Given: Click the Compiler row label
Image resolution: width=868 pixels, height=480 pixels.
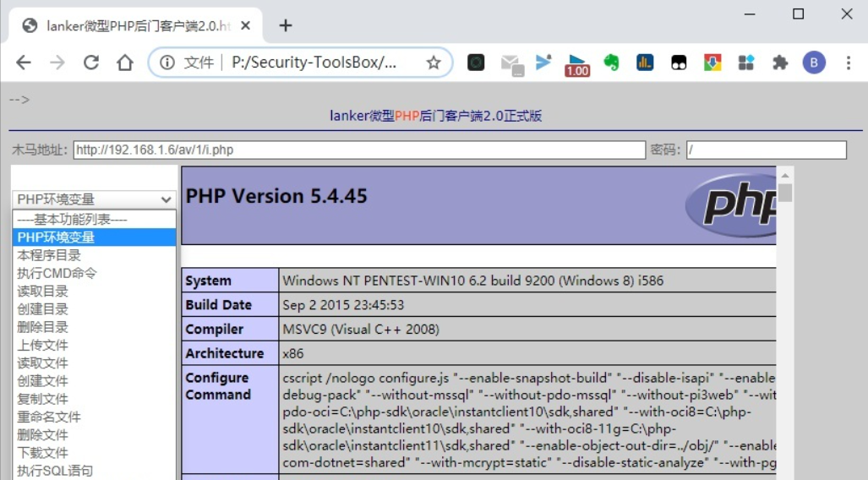Looking at the screenshot, I should click(x=214, y=330).
